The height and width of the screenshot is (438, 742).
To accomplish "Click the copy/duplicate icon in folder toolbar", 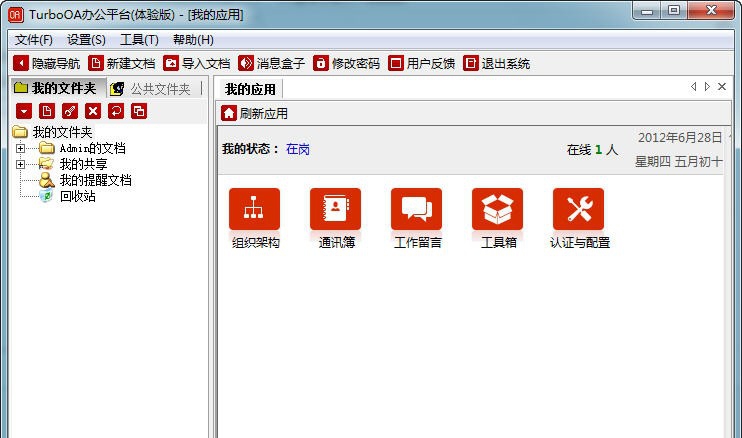I will tap(139, 111).
